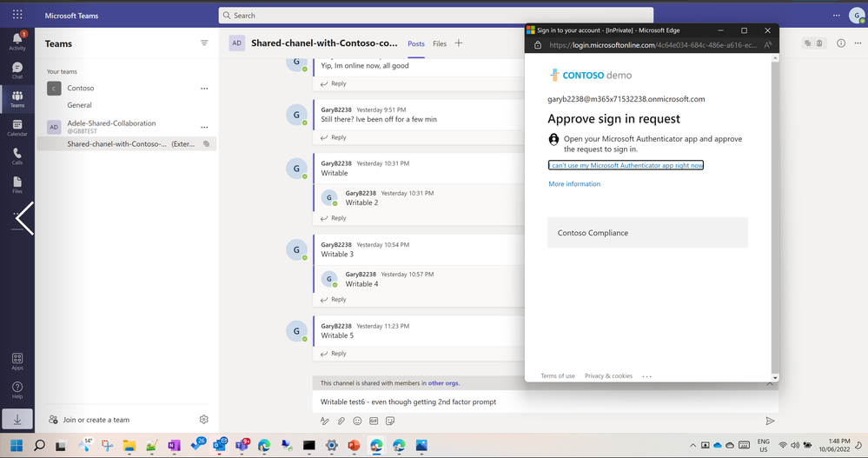Select the Teams icon in sidebar
Viewport: 868px width, 458px height.
(x=17, y=99)
